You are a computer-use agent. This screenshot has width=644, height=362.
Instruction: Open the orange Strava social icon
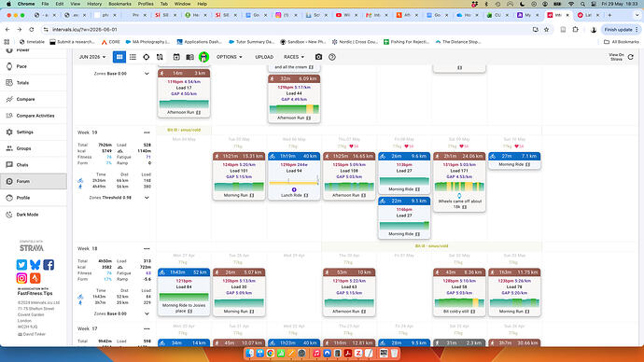point(35,278)
